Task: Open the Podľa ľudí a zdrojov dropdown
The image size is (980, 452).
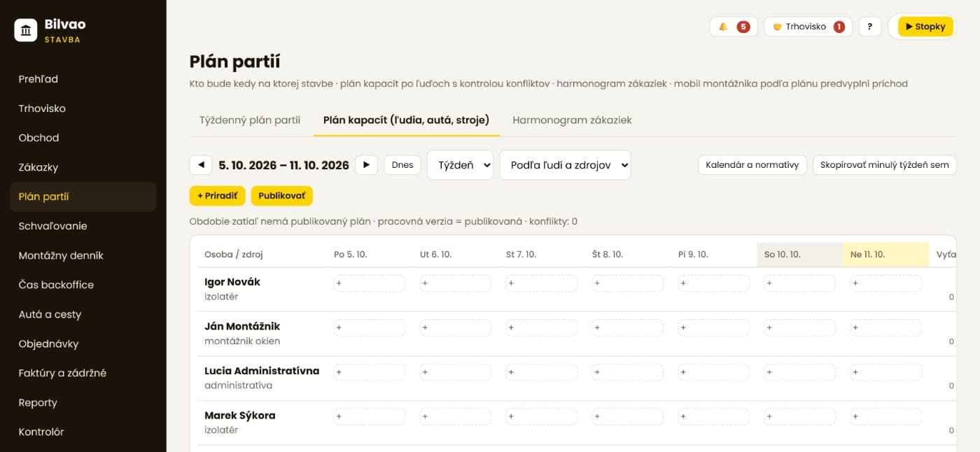Action: (x=565, y=165)
